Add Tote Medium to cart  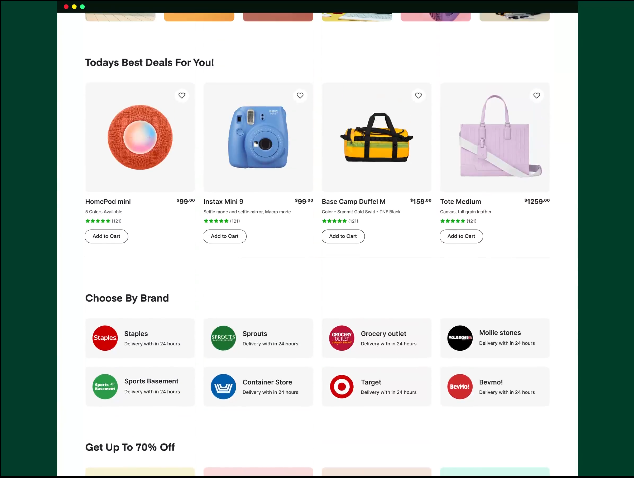click(461, 236)
